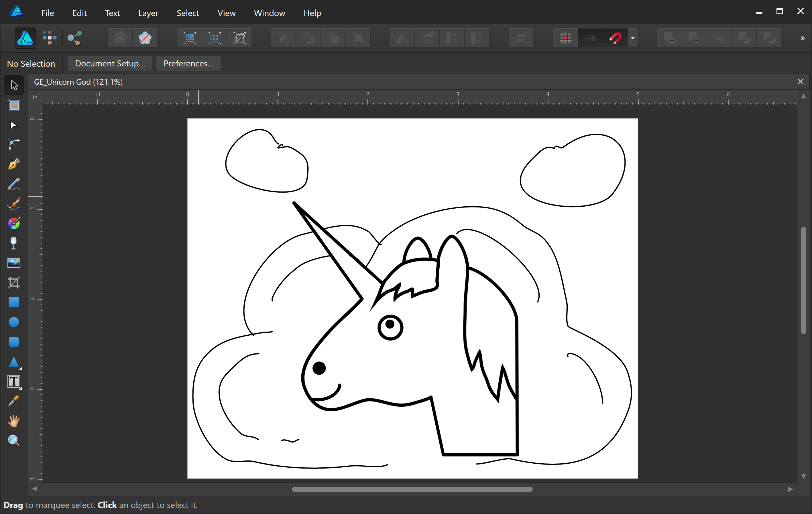The height and width of the screenshot is (514, 812).
Task: Select the Artistic Text tool
Action: click(x=14, y=381)
